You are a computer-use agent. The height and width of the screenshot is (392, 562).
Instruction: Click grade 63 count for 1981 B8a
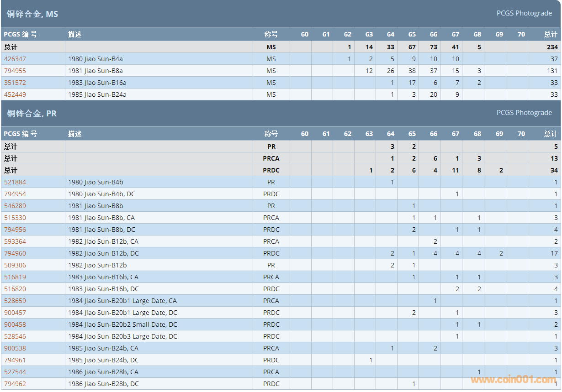[369, 71]
